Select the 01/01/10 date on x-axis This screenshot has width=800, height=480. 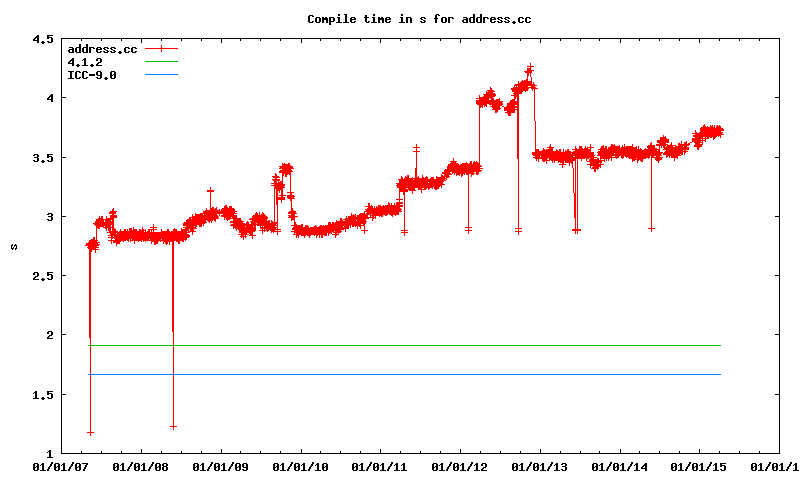300,466
